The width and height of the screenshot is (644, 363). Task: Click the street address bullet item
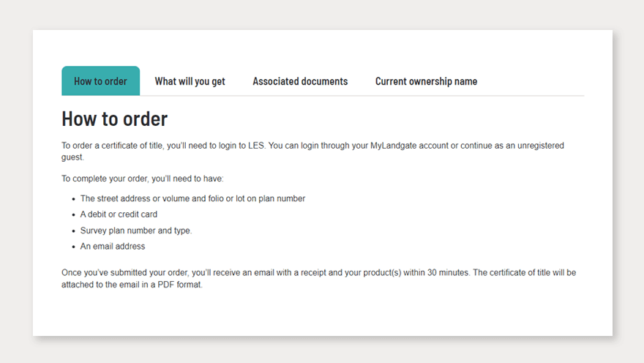coord(192,198)
